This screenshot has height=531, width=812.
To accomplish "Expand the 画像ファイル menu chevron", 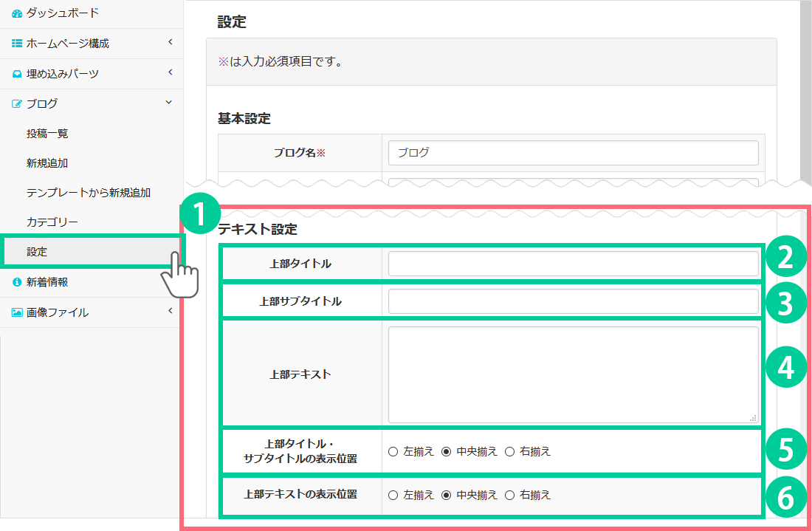I will (170, 311).
